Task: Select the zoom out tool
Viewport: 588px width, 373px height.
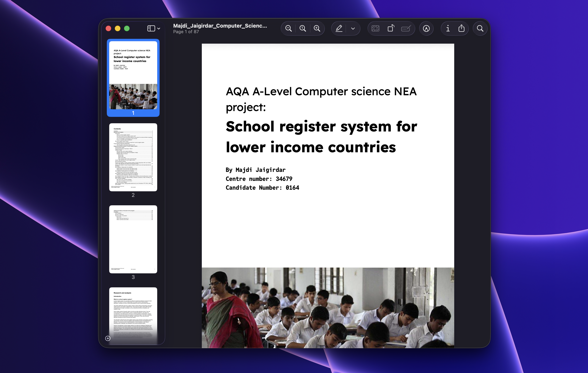Action: pyautogui.click(x=288, y=28)
